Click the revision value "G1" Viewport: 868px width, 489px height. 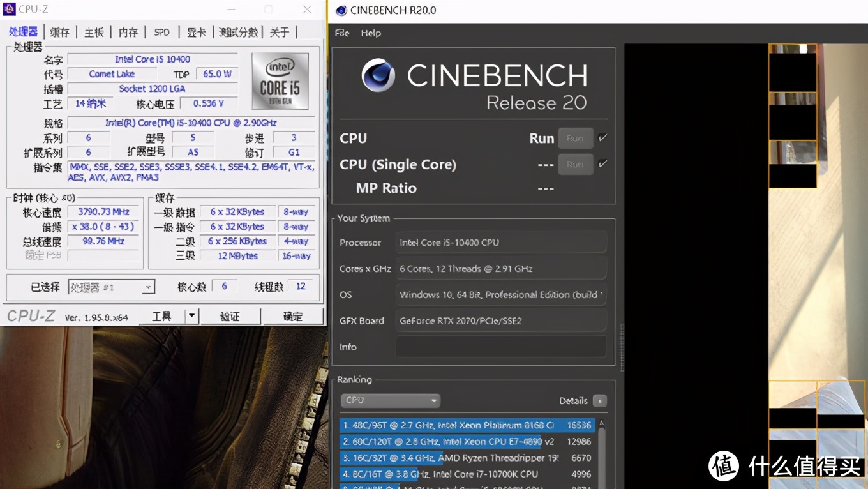pyautogui.click(x=294, y=153)
